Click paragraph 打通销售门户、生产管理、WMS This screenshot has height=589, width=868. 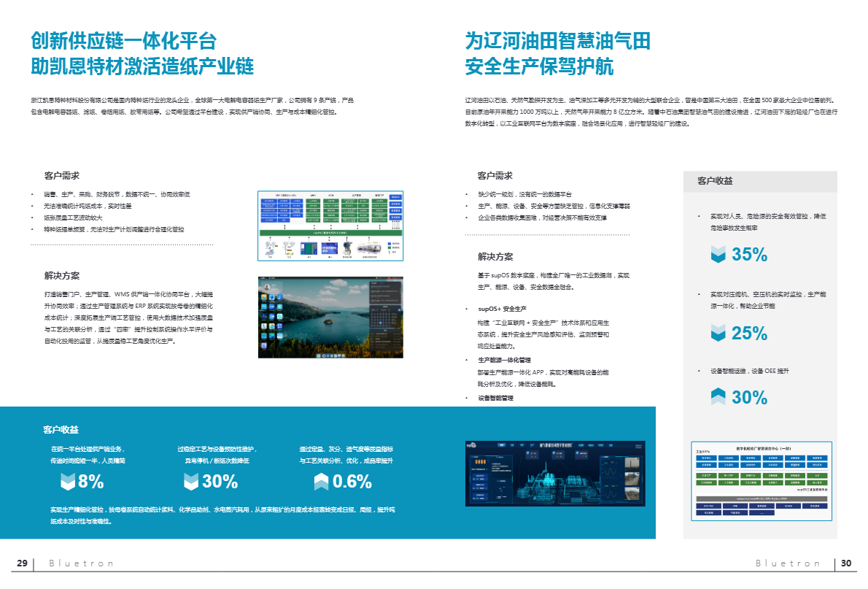pyautogui.click(x=128, y=317)
